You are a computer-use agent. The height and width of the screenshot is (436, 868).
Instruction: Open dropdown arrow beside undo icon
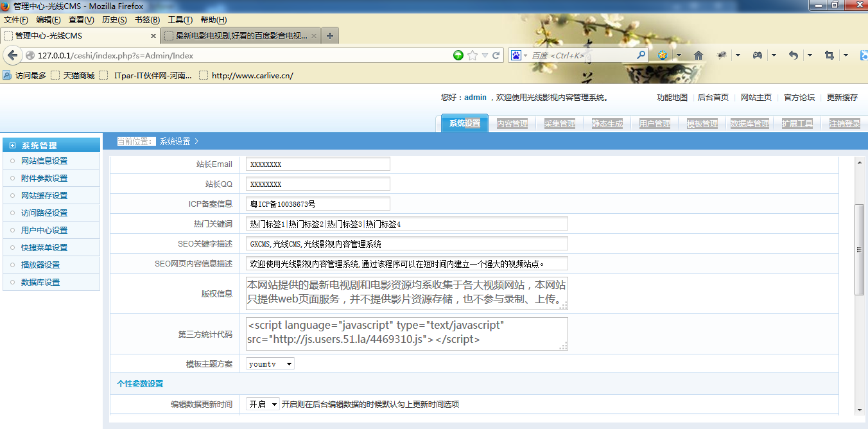click(x=810, y=55)
